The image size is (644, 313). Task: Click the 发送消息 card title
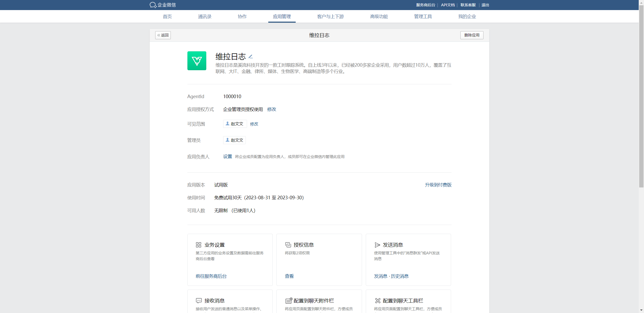(x=393, y=245)
